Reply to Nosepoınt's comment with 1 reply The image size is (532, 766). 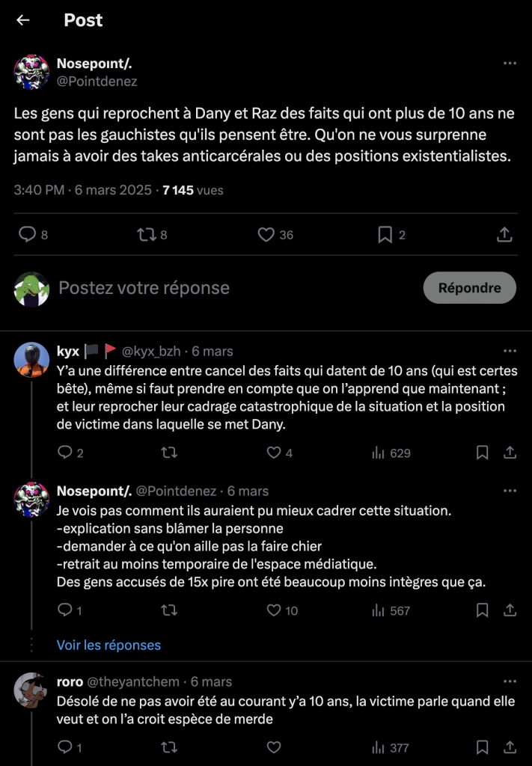[x=65, y=610]
